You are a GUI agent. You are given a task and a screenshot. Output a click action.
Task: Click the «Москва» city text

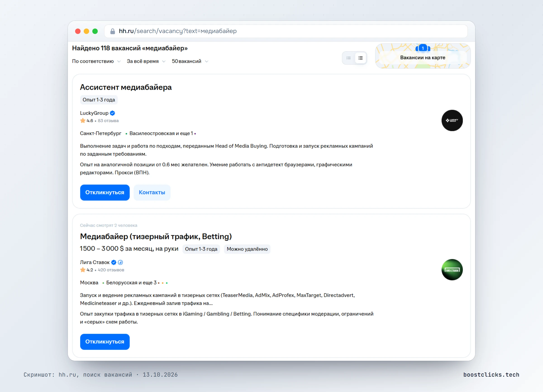[89, 282]
